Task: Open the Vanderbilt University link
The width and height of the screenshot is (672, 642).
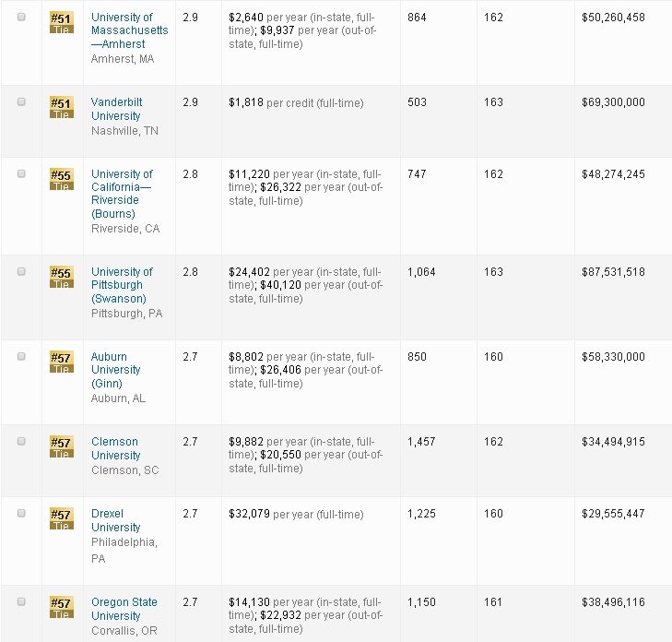Action: tap(116, 109)
